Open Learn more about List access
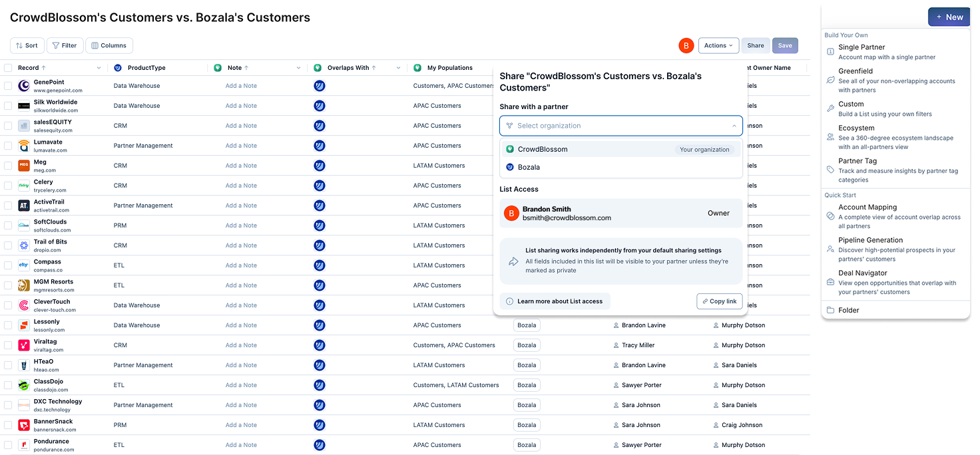Image resolution: width=980 pixels, height=455 pixels. click(x=555, y=301)
